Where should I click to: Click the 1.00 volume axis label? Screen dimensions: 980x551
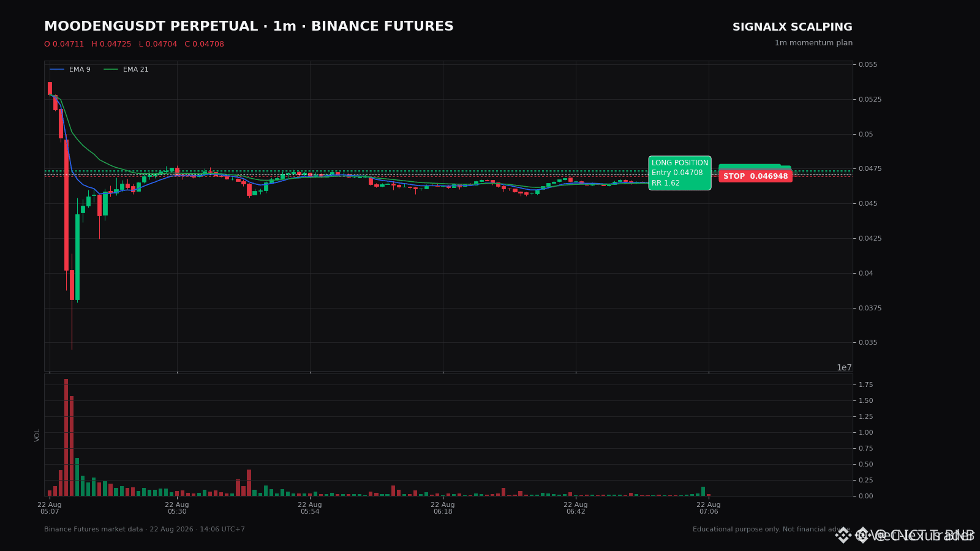[x=866, y=433]
